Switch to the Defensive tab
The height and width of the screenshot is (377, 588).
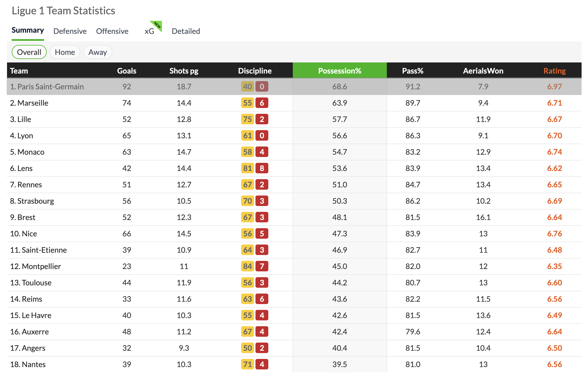coord(70,31)
